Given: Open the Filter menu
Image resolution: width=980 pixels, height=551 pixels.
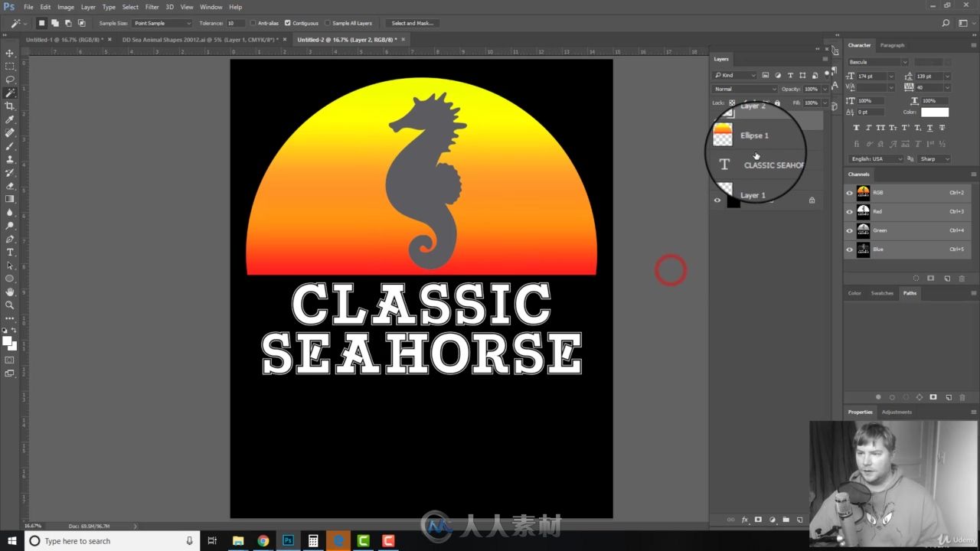Looking at the screenshot, I should point(152,7).
